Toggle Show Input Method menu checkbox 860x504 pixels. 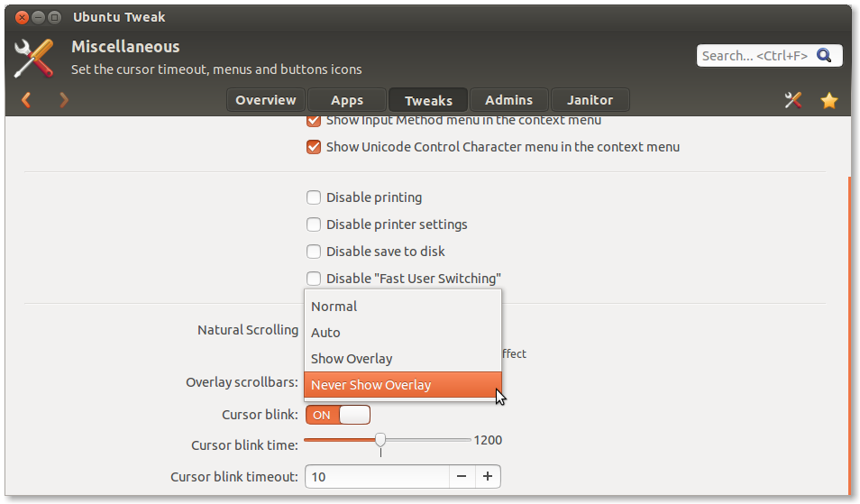314,121
